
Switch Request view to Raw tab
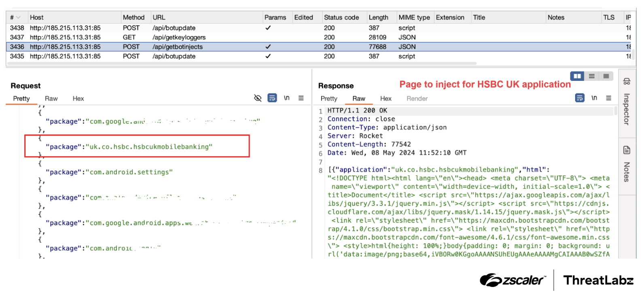(51, 99)
